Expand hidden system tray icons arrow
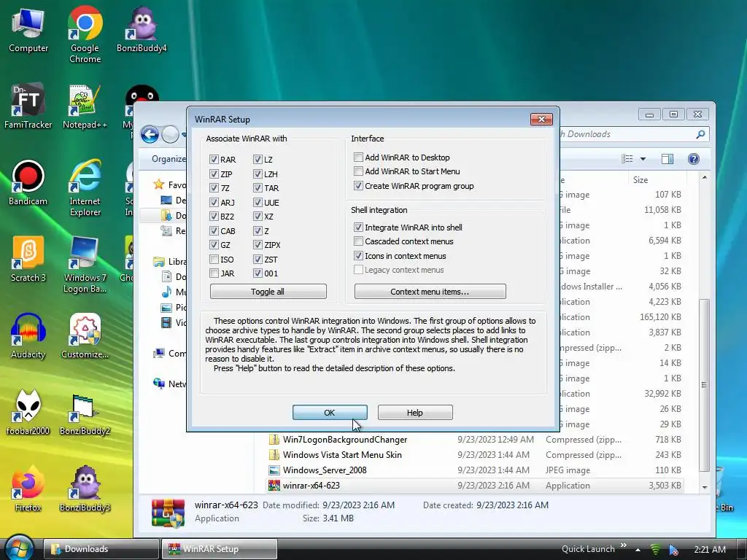Viewport: 747px width, 560px height. (x=638, y=550)
